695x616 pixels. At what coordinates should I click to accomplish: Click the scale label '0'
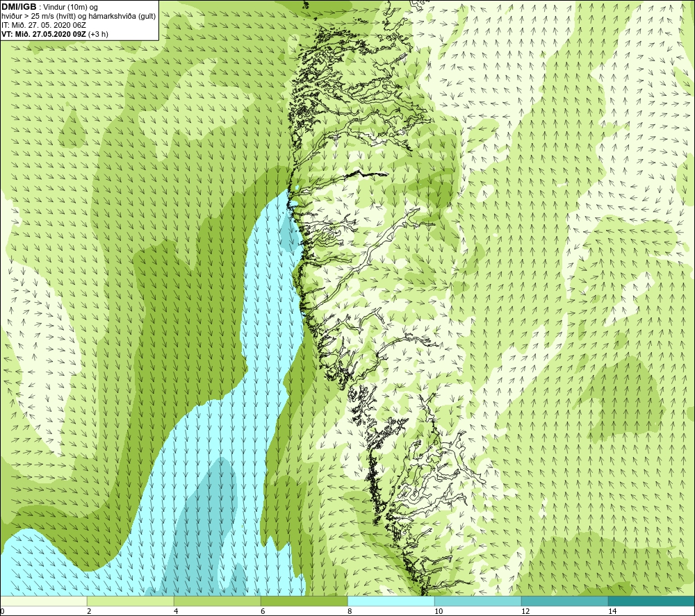click(2, 611)
